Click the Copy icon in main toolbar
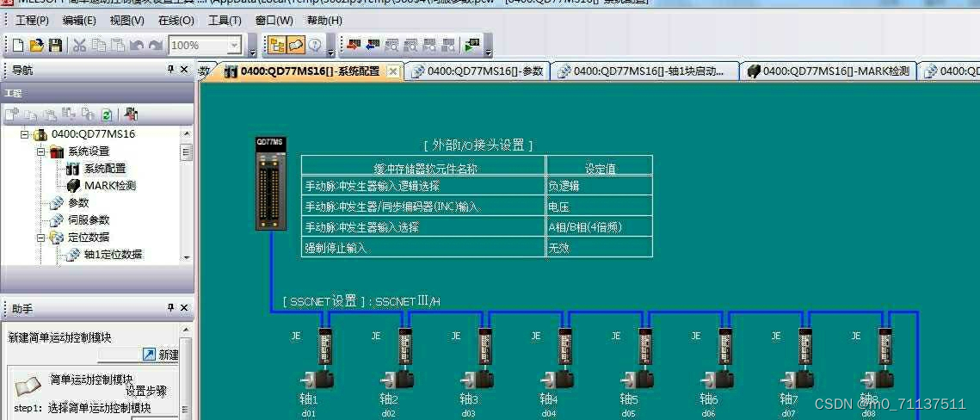 (x=99, y=45)
